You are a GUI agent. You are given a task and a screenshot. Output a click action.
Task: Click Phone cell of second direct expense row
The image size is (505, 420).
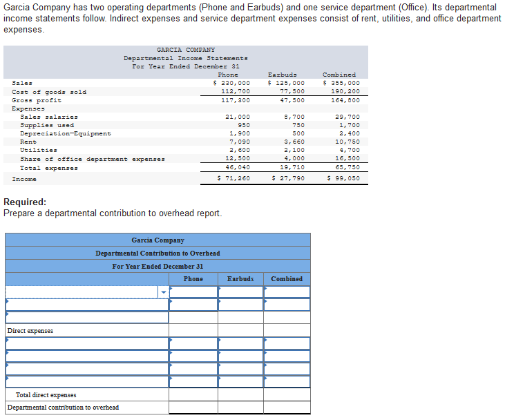(x=193, y=356)
